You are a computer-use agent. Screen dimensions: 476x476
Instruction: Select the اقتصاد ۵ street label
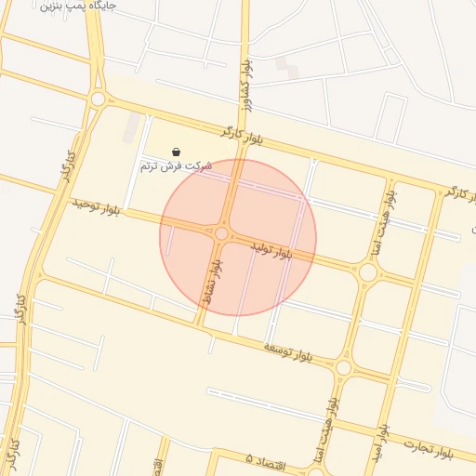point(265,460)
